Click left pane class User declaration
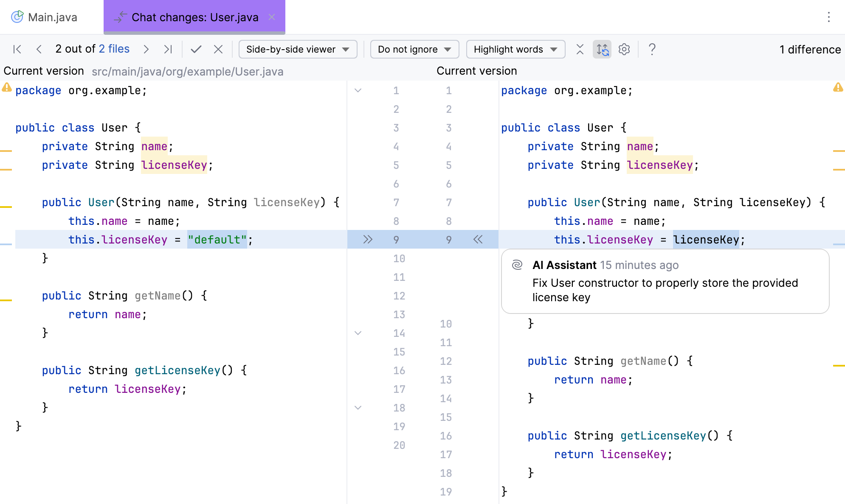The image size is (845, 504). (78, 128)
